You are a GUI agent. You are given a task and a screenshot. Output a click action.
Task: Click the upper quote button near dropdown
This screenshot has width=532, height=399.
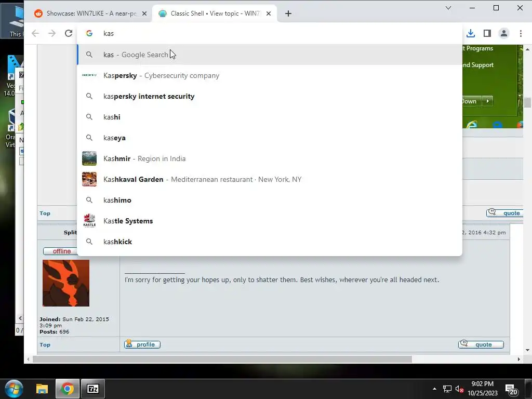coord(504,212)
